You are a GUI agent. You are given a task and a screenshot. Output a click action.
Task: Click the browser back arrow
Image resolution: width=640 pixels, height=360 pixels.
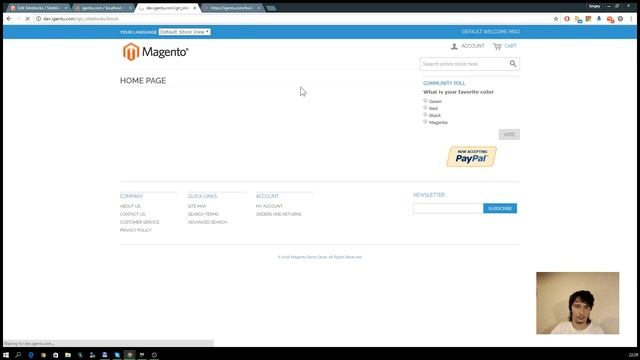point(9,19)
